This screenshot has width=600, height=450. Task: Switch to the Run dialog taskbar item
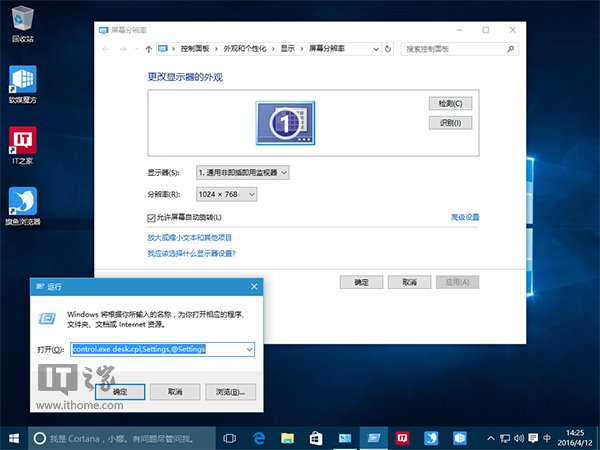[373, 439]
